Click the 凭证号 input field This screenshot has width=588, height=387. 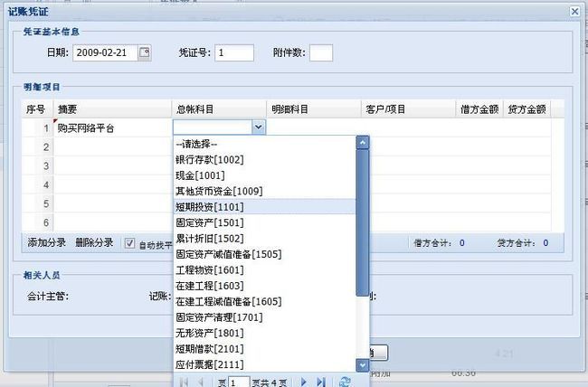tap(234, 52)
